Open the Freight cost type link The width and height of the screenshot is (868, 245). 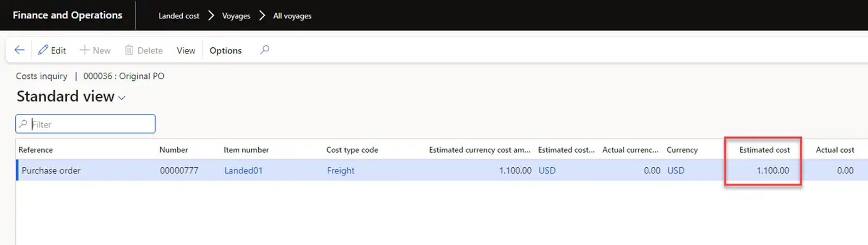pyautogui.click(x=340, y=171)
